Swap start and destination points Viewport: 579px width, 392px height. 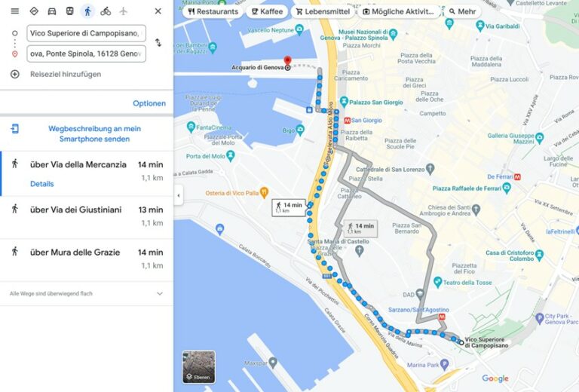coord(158,42)
